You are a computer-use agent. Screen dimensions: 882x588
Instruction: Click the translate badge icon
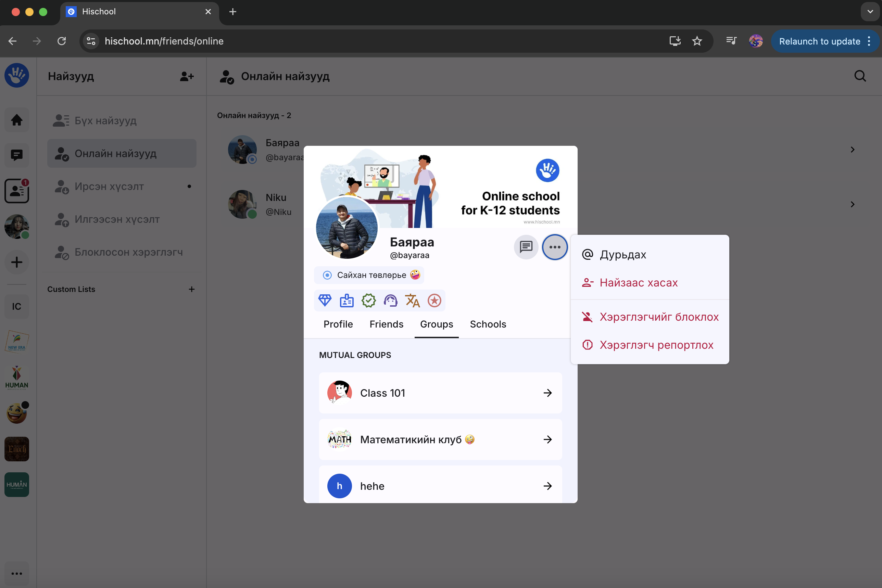click(412, 301)
